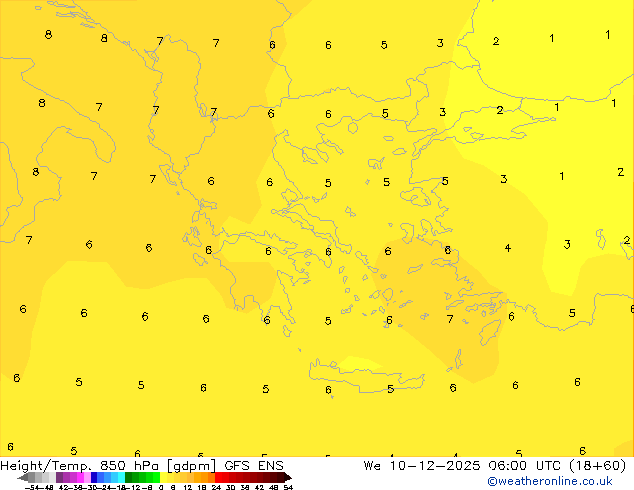Image resolution: width=634 pixels, height=490 pixels.
Task: Click the '[gdpm]' unit label
Action: 191,466
